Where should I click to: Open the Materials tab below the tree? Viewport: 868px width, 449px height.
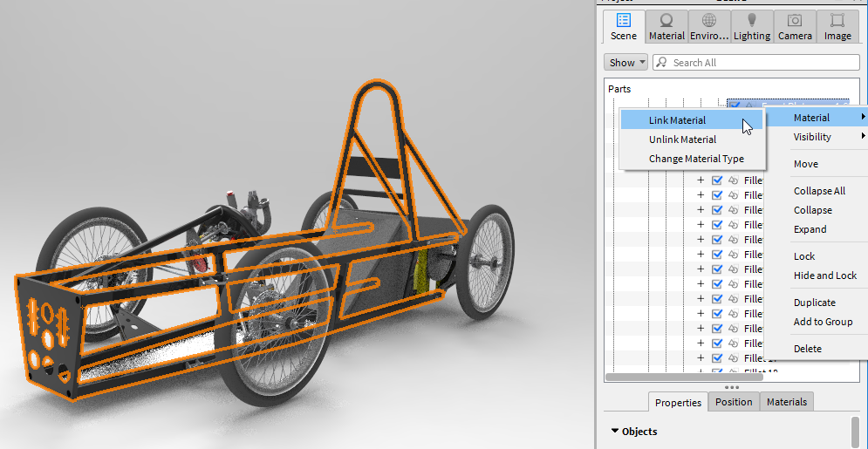tap(787, 402)
